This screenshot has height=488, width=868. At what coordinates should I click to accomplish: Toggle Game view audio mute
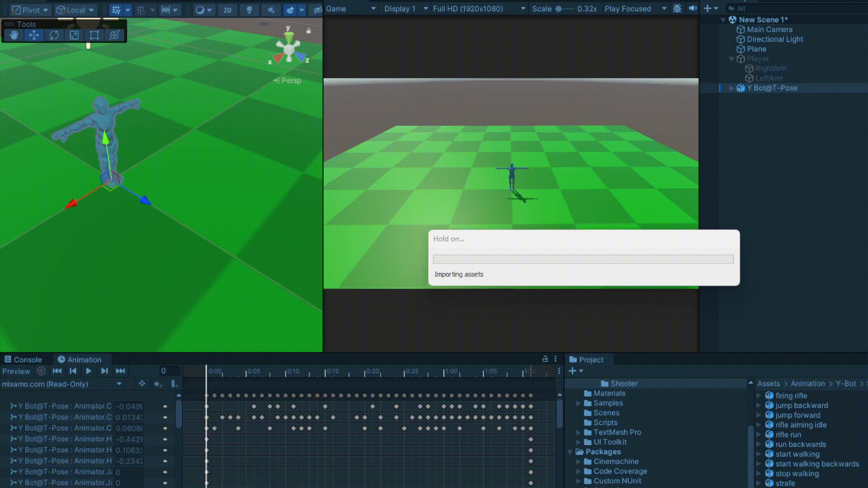pyautogui.click(x=693, y=9)
